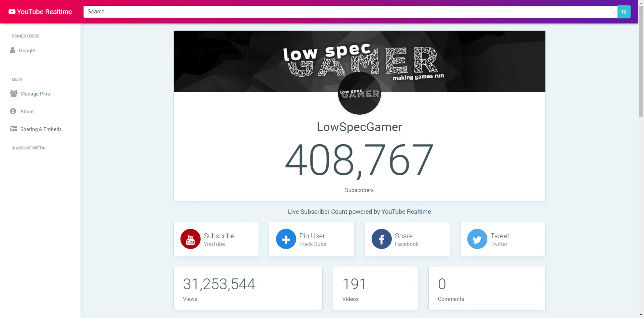Click the Google user silhouette icon
The width and height of the screenshot is (644, 318).
coord(13,50)
